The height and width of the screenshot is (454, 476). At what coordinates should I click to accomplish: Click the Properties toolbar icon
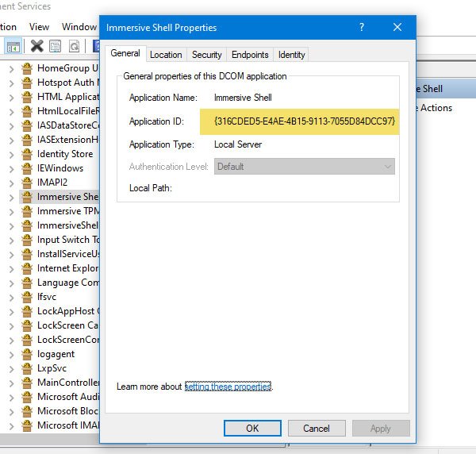click(56, 46)
